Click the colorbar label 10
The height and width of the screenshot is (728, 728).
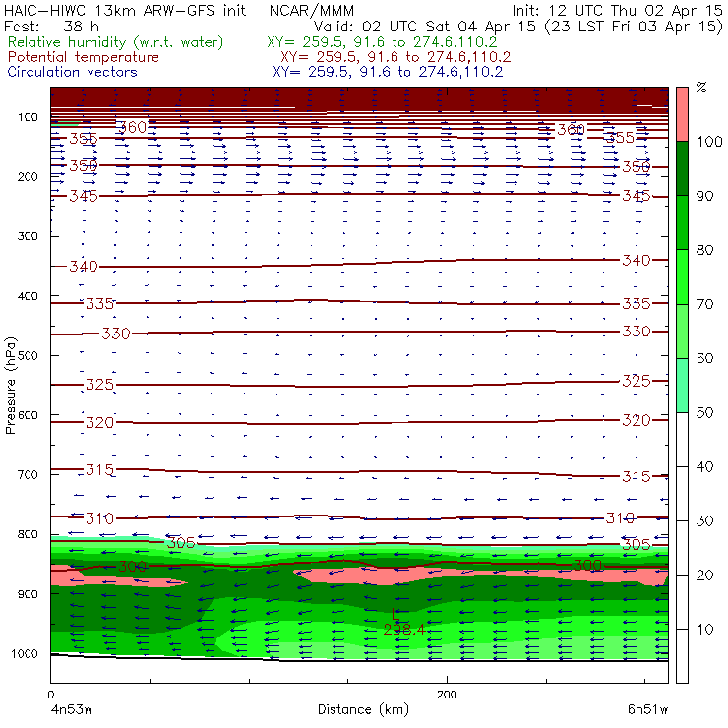coord(704,630)
